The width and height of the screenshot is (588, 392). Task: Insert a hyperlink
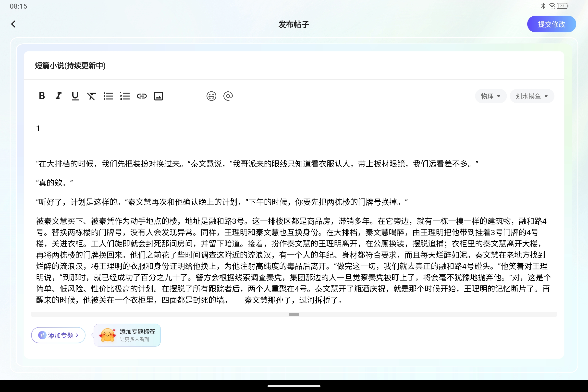pyautogui.click(x=142, y=96)
